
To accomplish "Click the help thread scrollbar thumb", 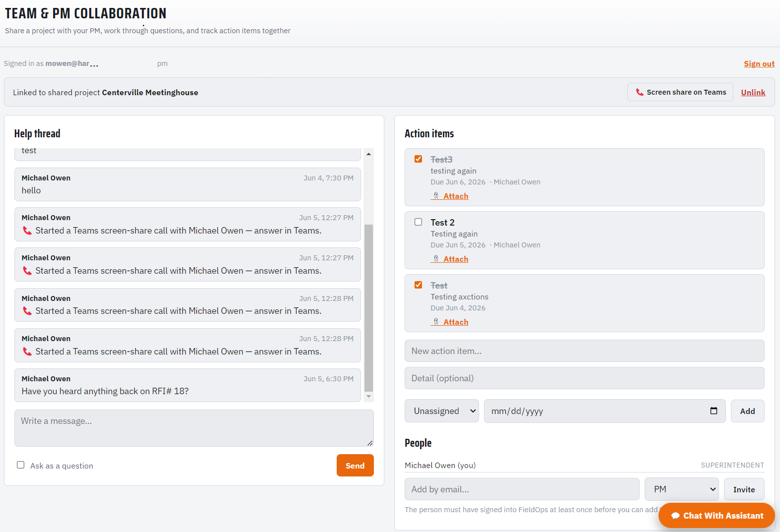I will (368, 307).
